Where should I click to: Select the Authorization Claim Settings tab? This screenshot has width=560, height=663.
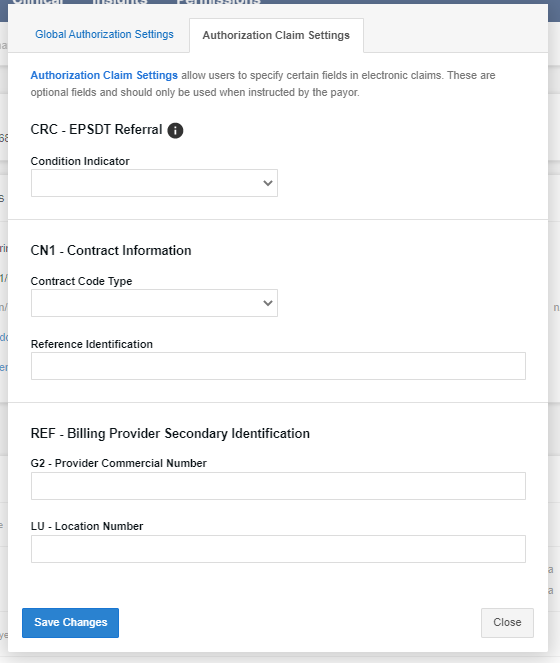pos(276,35)
